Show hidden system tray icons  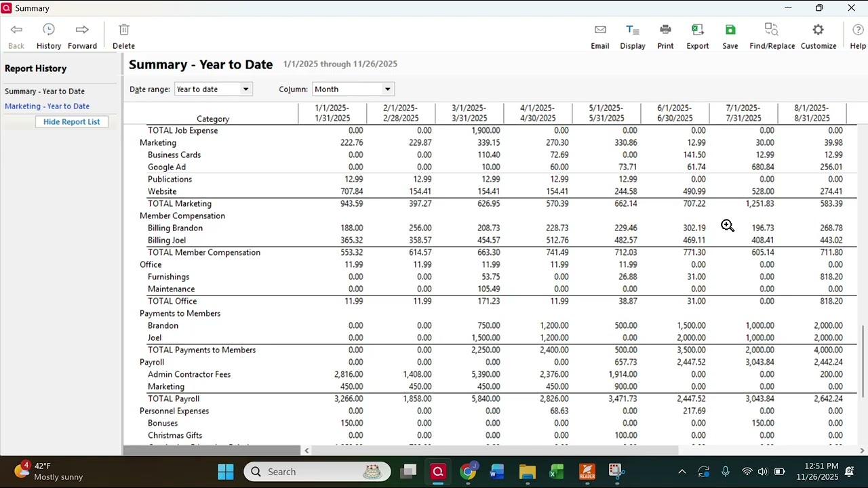click(x=682, y=472)
